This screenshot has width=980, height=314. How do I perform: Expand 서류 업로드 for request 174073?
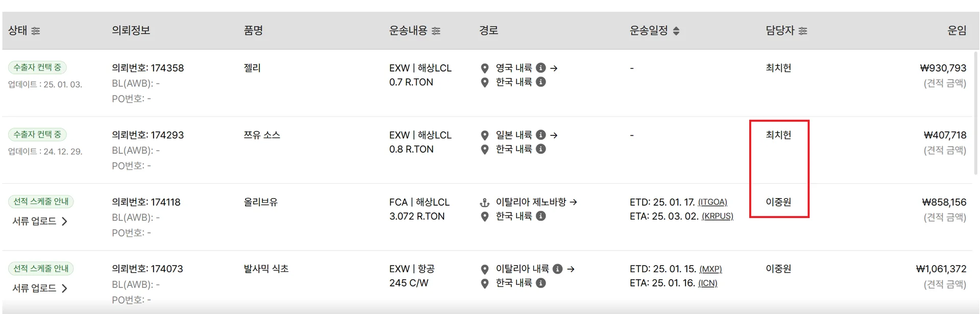[x=40, y=288]
